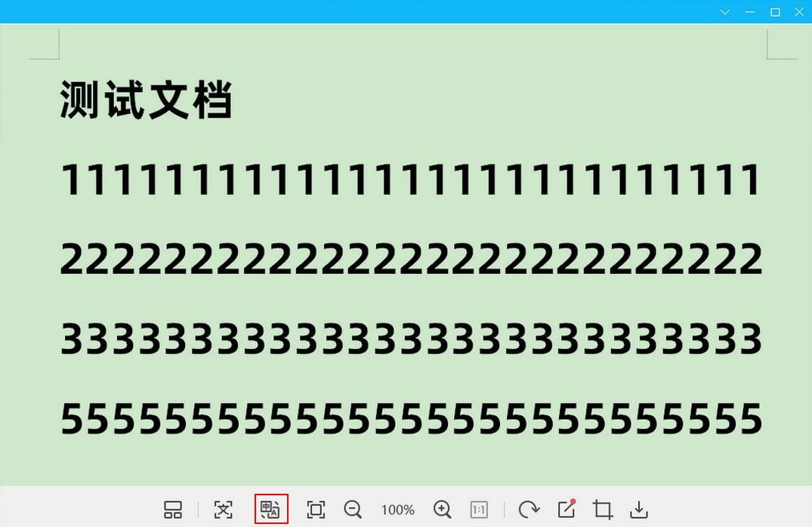Open the edit/annotate image icon
This screenshot has width=812, height=527.
(x=567, y=509)
